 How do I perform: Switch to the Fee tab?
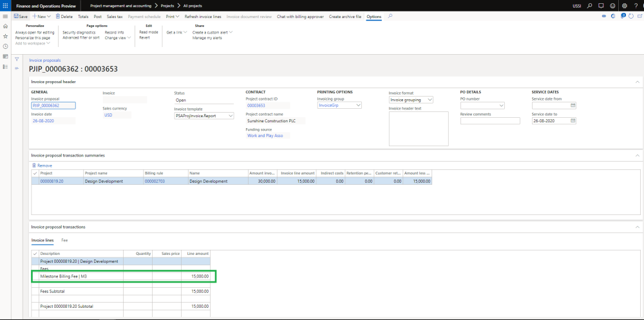click(x=64, y=240)
